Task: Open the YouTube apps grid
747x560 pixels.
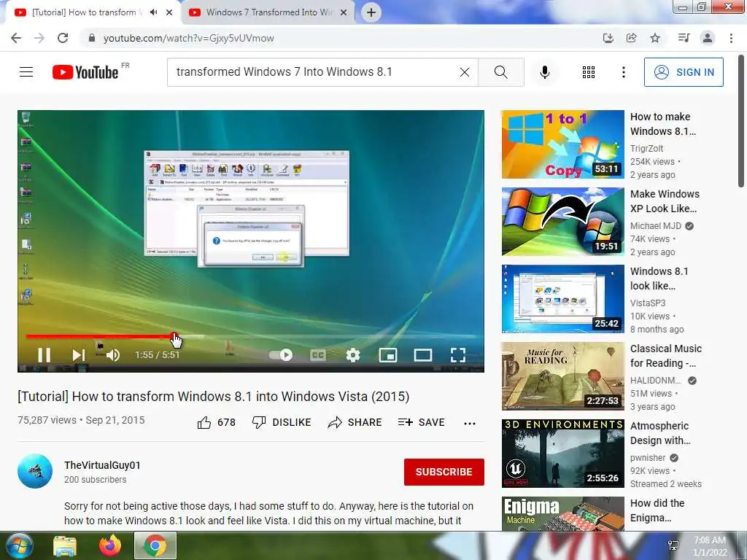Action: click(x=589, y=72)
